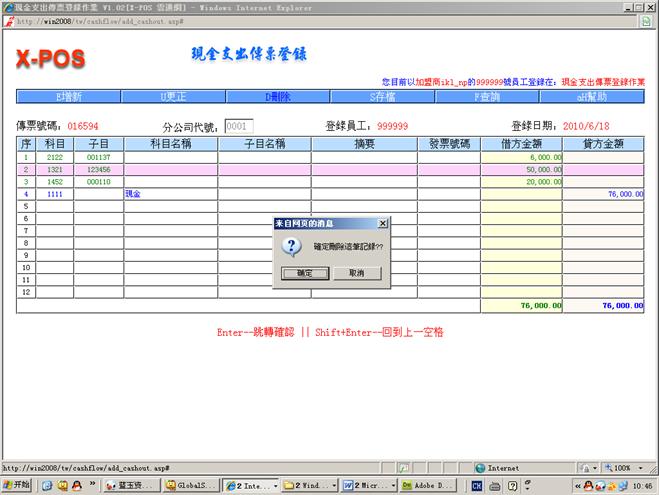Click the Internet zone globe icon

tap(481, 467)
